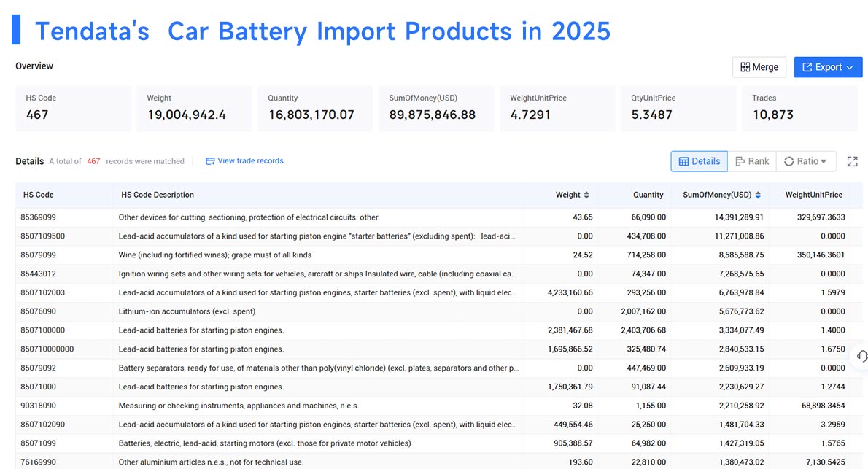The image size is (868, 469).
Task: Click WeightUnitPrice overview value 4.7291
Action: 530,115
